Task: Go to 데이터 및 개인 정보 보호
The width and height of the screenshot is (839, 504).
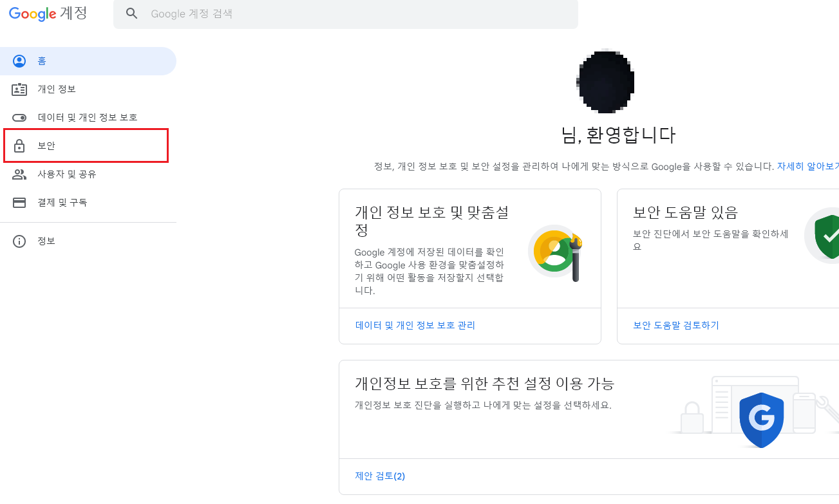Action: point(88,118)
